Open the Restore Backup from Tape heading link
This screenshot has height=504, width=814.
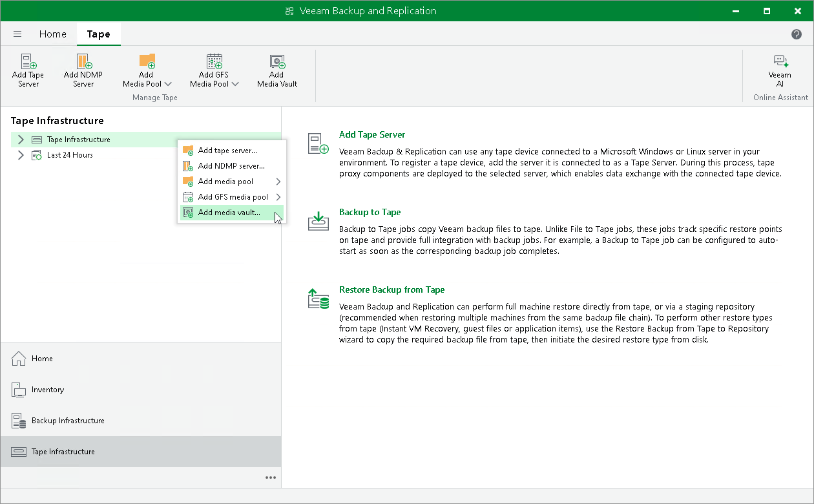pos(392,290)
